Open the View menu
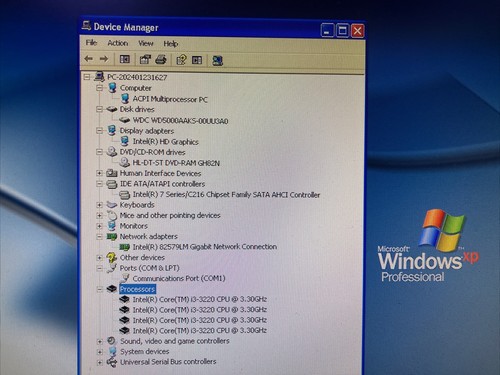Viewport: 500px width, 375px height. pyautogui.click(x=146, y=43)
